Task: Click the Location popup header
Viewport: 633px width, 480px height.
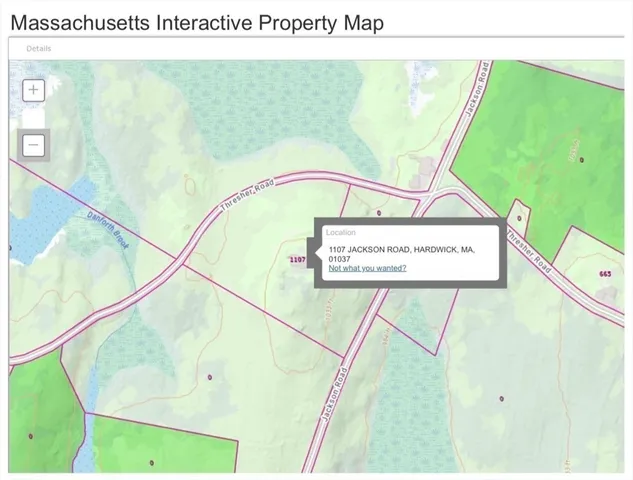Action: coord(341,232)
